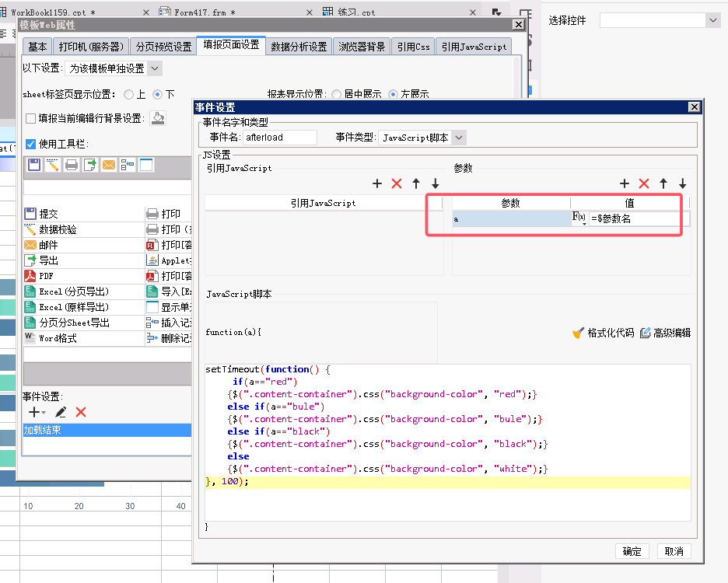Click 格式化代码 to format script
Screen dimensions: 728x583
603,333
